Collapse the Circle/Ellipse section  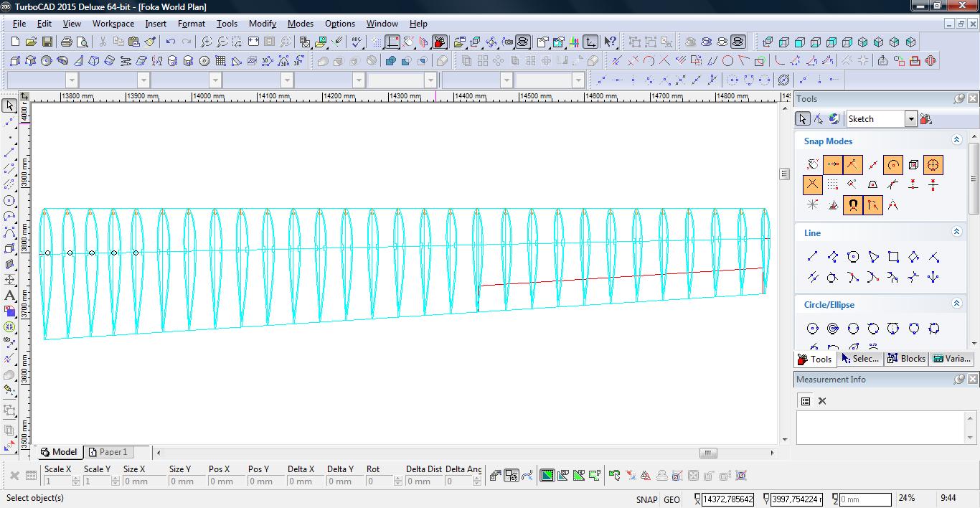tap(956, 304)
